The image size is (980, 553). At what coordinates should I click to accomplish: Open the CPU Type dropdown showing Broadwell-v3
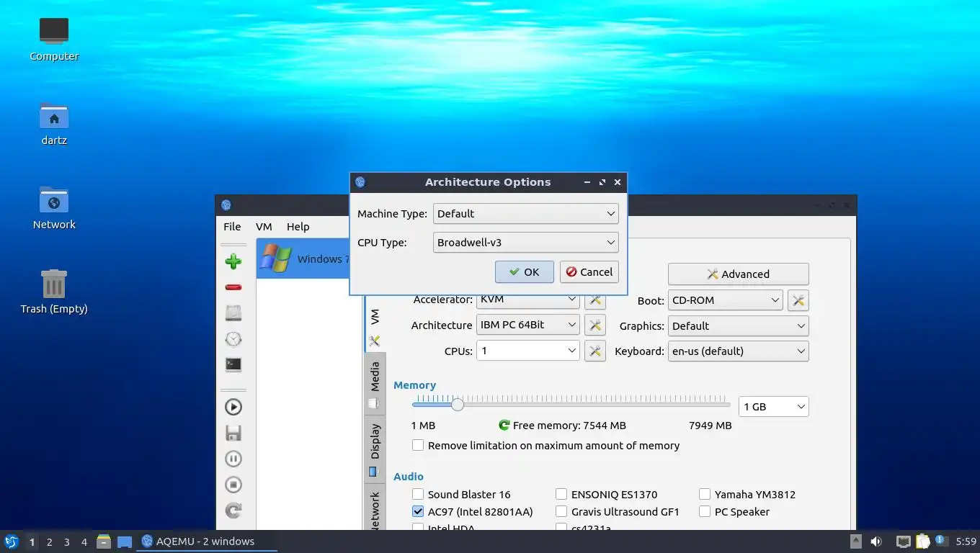[526, 243]
